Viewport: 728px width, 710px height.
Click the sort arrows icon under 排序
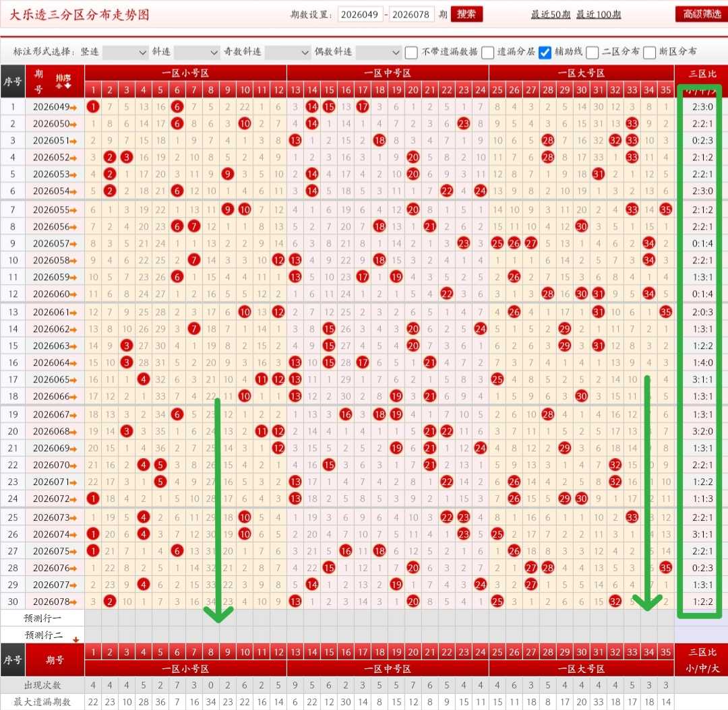pos(63,86)
